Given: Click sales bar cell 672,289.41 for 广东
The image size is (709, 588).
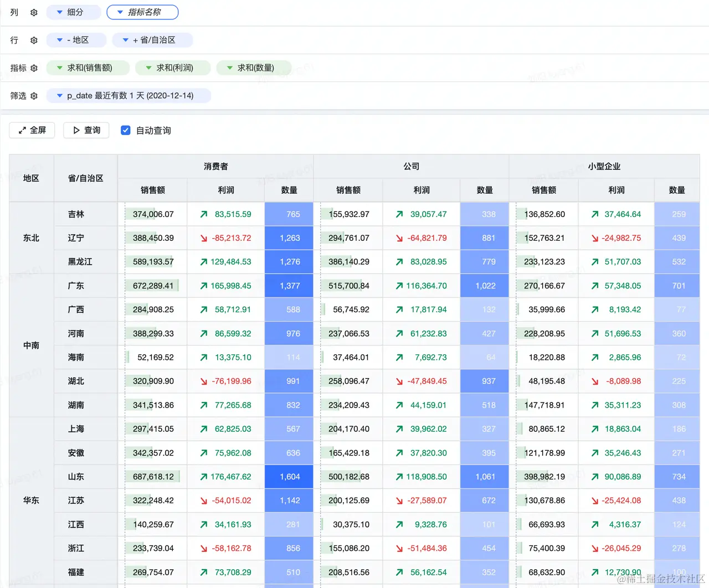Looking at the screenshot, I should click(x=153, y=286).
